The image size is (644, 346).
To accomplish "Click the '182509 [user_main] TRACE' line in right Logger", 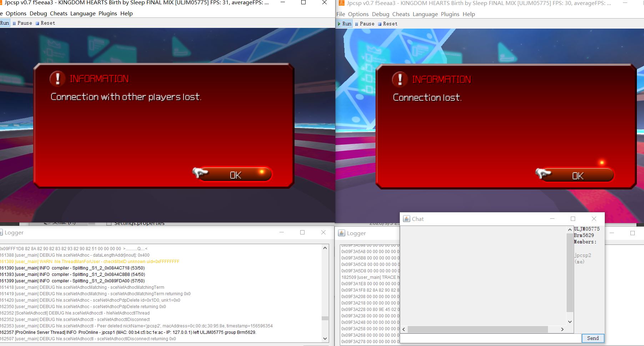I will click(x=371, y=277).
